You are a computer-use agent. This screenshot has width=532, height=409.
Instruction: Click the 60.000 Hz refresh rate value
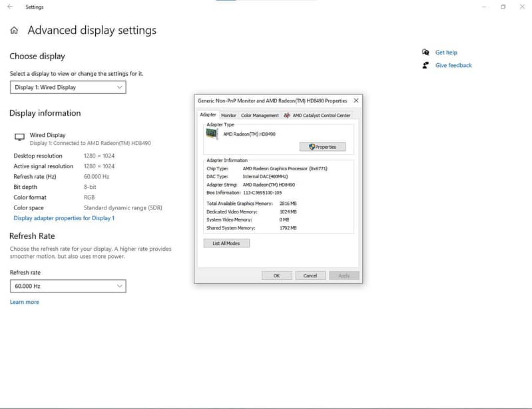tap(97, 176)
